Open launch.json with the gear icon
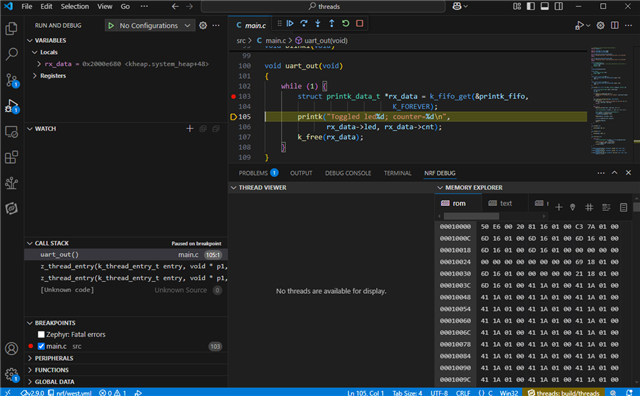This screenshot has height=396, width=640. click(203, 25)
